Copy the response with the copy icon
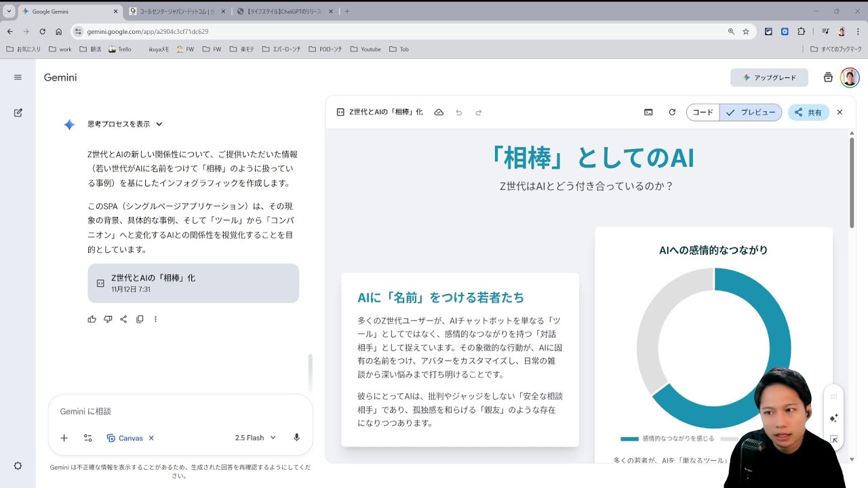Viewport: 868px width, 488px height. 140,319
